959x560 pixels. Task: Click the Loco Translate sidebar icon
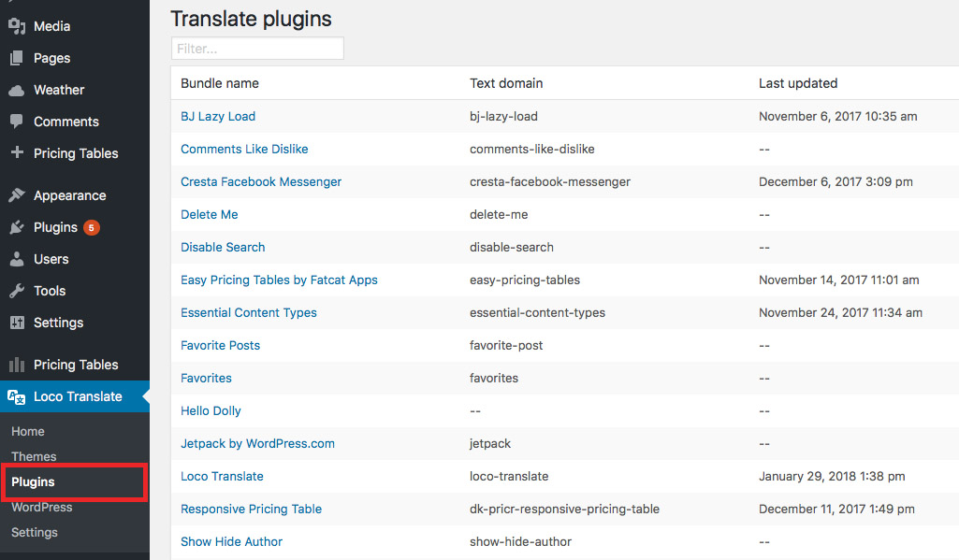(x=17, y=396)
